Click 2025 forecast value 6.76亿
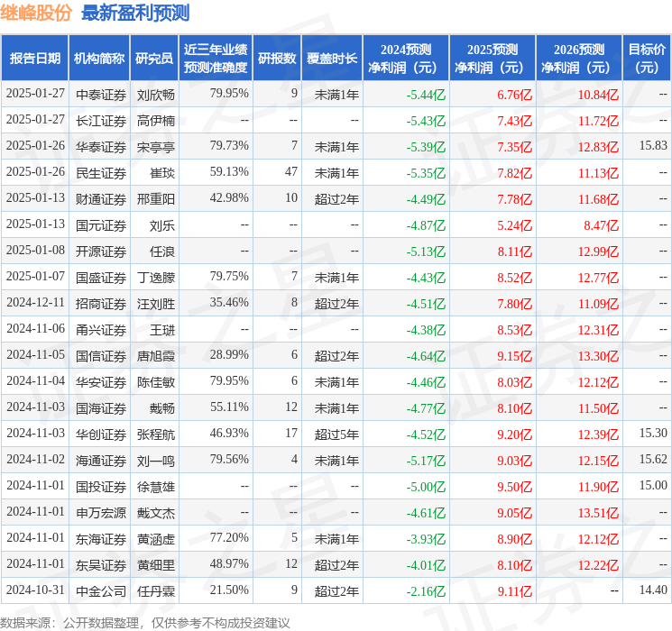 coord(515,95)
